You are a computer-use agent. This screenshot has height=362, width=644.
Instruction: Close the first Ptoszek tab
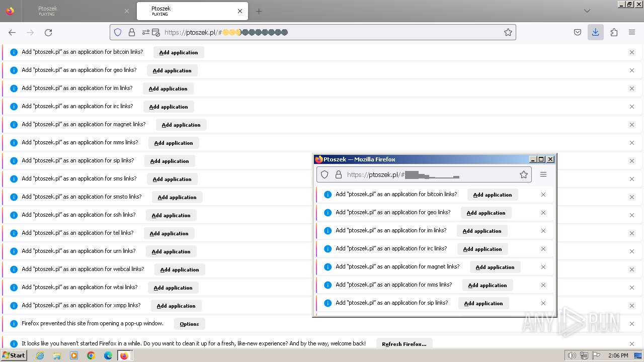127,11
